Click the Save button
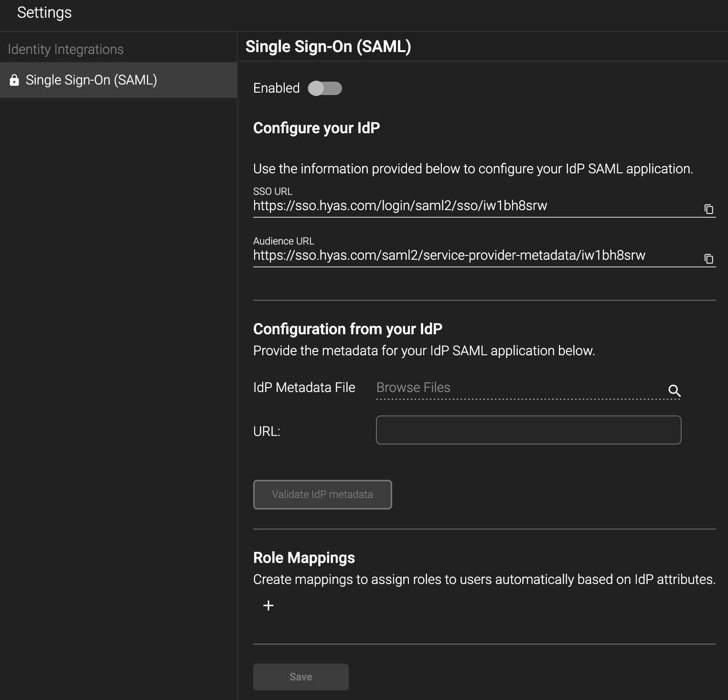Screen dimensions: 728x700 point(300,677)
